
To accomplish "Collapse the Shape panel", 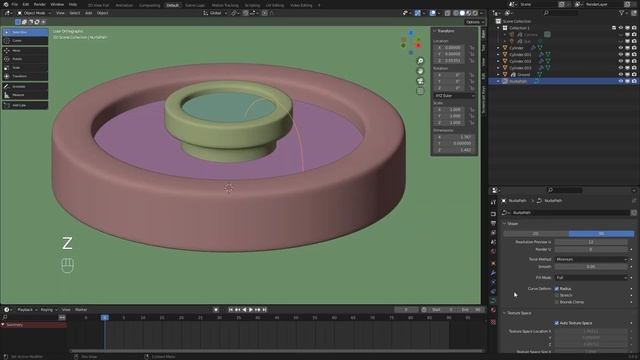I will pos(511,224).
